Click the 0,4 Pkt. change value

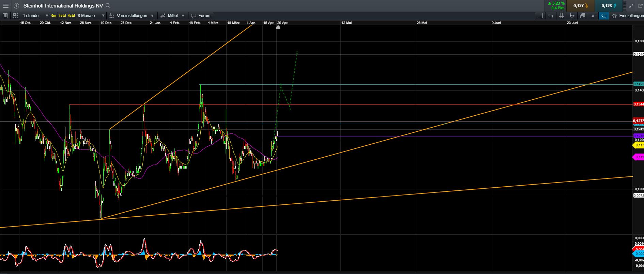(558, 8)
